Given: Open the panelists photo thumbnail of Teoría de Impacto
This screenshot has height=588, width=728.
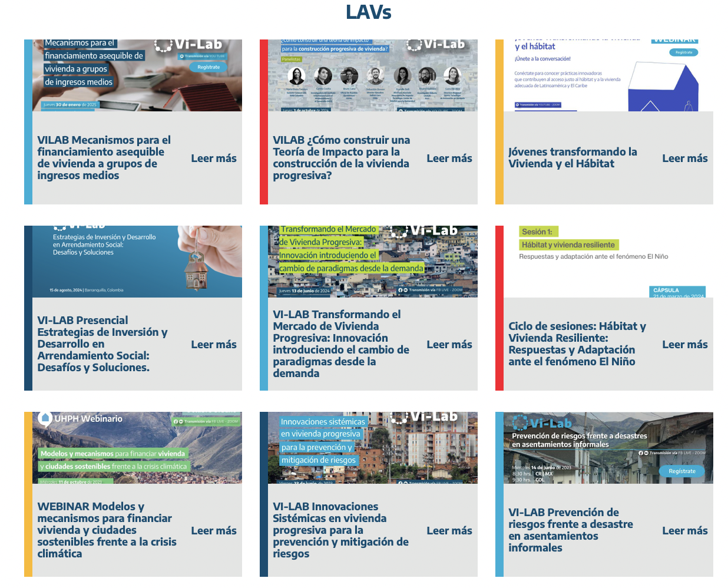Looking at the screenshot, I should pos(372,77).
